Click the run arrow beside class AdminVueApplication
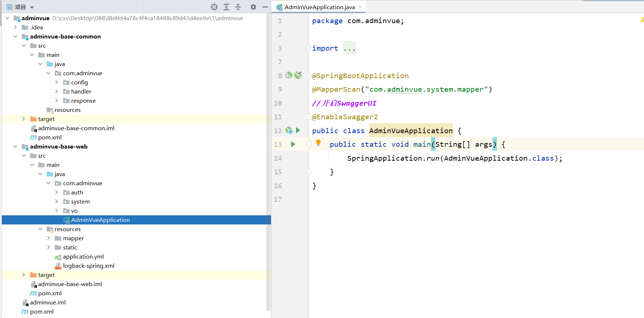 tap(298, 130)
